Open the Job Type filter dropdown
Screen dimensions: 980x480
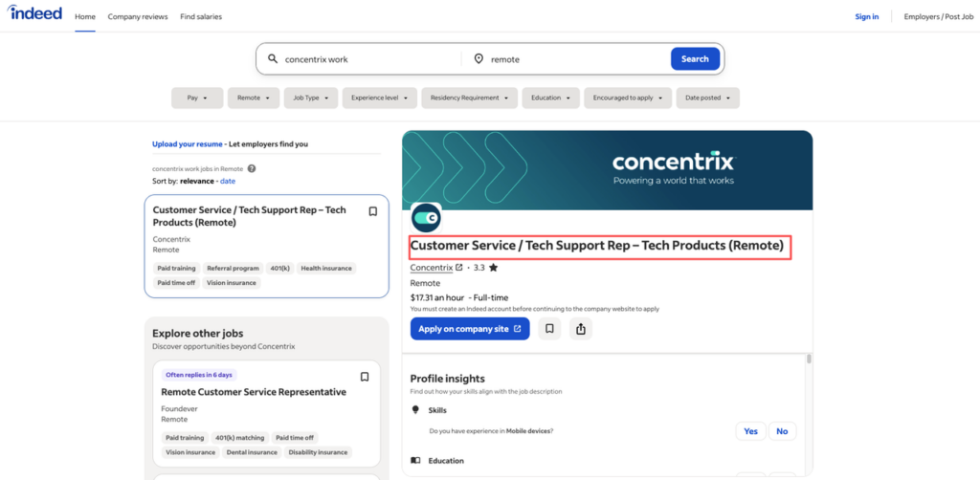(311, 98)
